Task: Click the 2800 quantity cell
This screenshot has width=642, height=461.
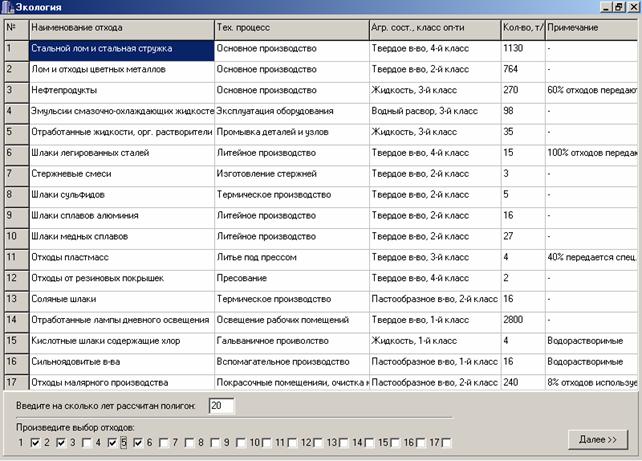Action: [521, 320]
